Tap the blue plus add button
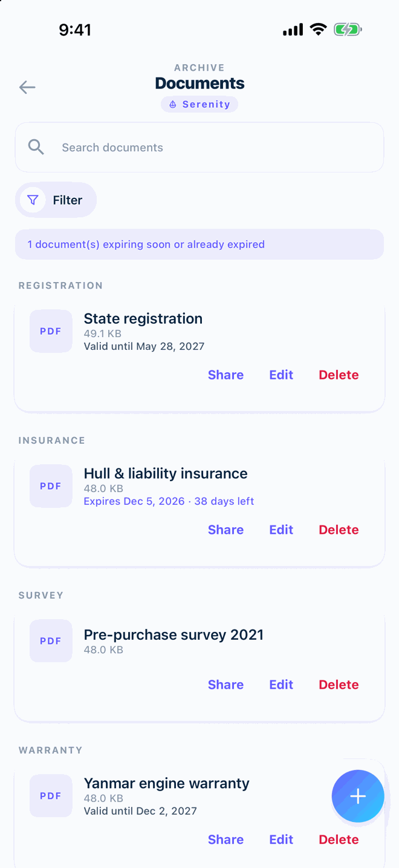 tap(358, 796)
